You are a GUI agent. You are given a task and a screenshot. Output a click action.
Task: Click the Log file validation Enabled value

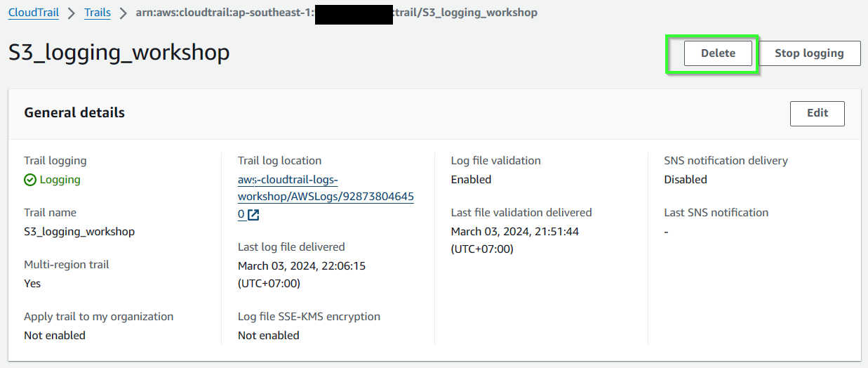(x=471, y=180)
